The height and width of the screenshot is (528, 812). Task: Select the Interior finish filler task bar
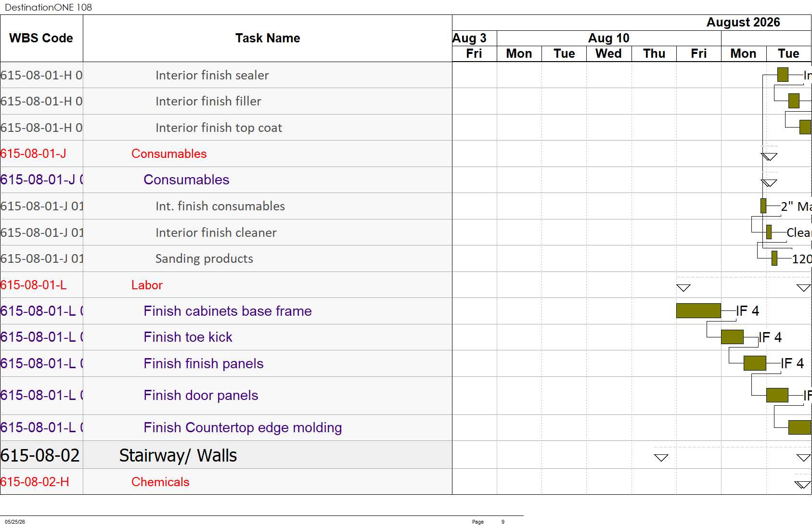794,101
